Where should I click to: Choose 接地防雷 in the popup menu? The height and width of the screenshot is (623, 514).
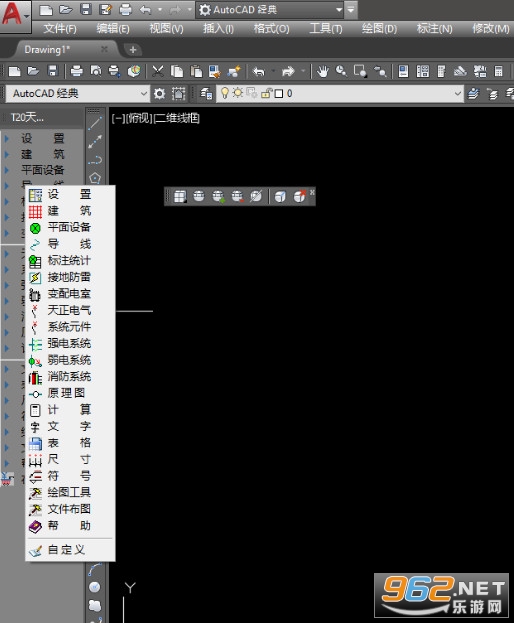(70, 277)
